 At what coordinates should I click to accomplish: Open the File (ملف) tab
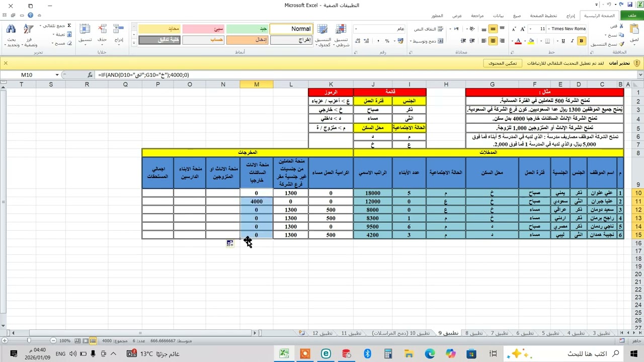point(632,16)
